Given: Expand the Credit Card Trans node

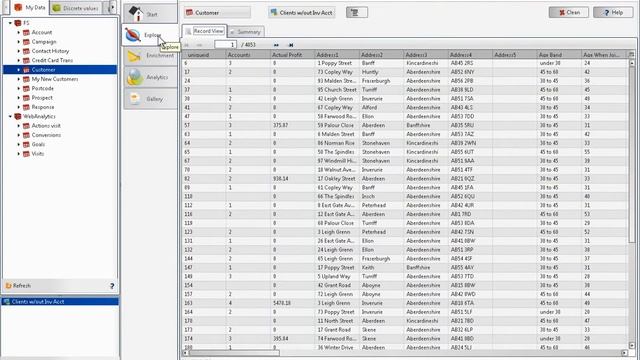Looking at the screenshot, I should click(x=18, y=60).
